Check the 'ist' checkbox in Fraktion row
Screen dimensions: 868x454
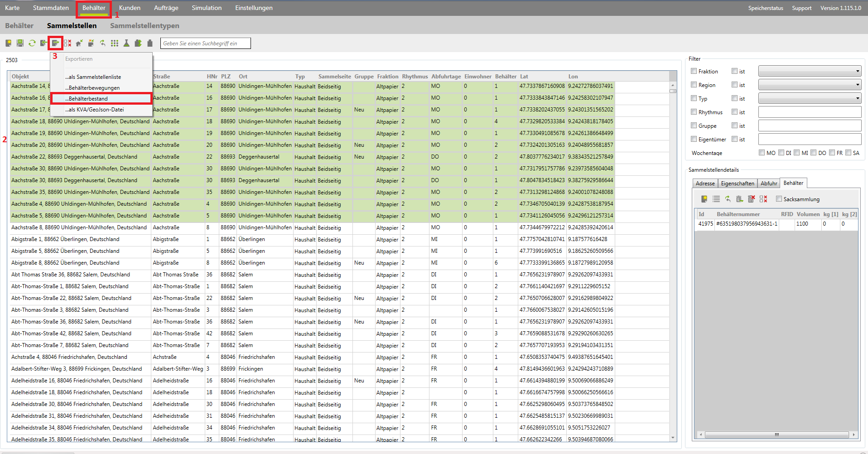tap(734, 71)
